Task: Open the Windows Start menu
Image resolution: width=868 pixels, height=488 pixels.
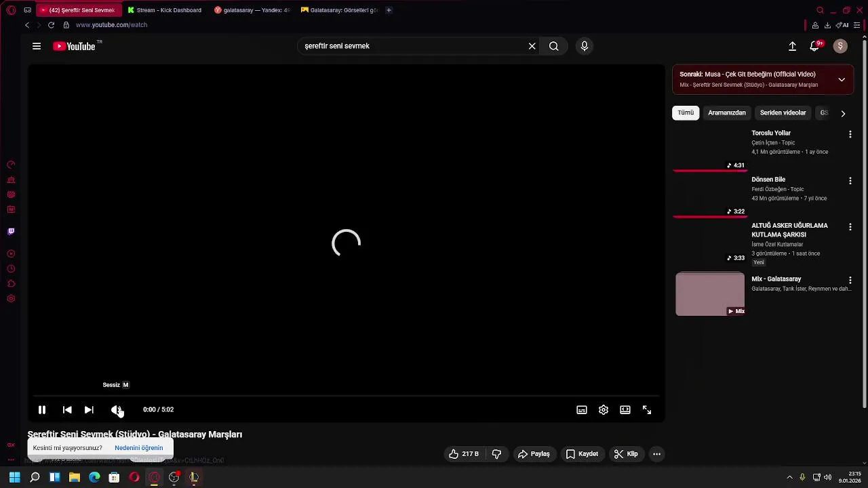Action: pos(14,477)
